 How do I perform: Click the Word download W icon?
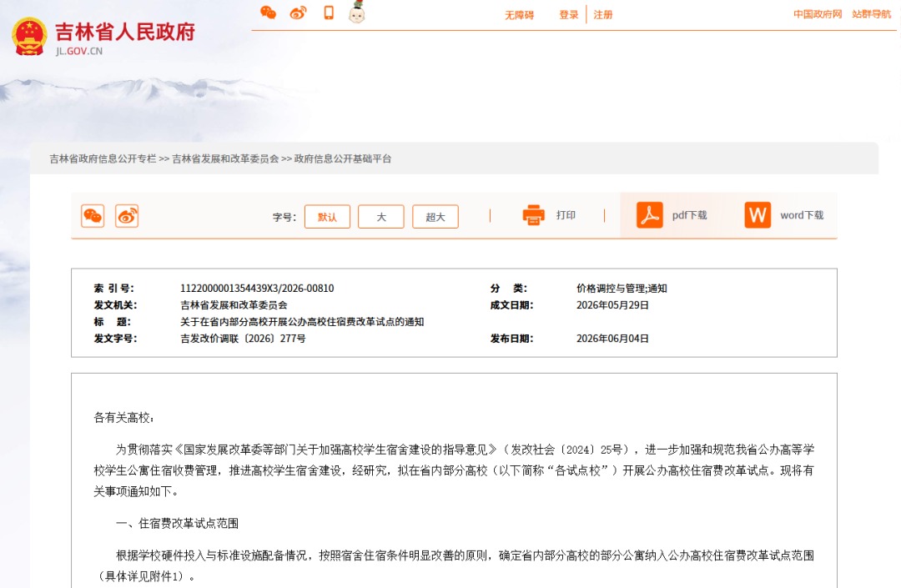point(758,215)
